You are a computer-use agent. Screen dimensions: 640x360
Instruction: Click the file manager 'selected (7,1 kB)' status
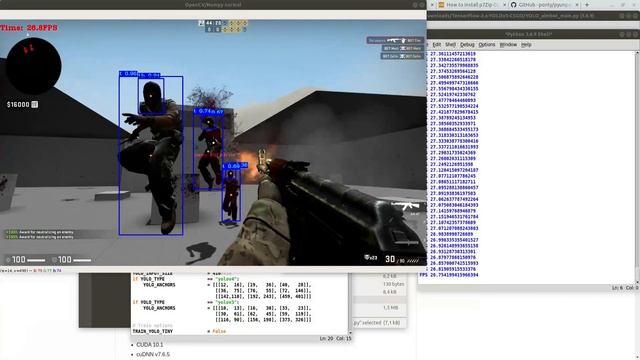(377, 322)
